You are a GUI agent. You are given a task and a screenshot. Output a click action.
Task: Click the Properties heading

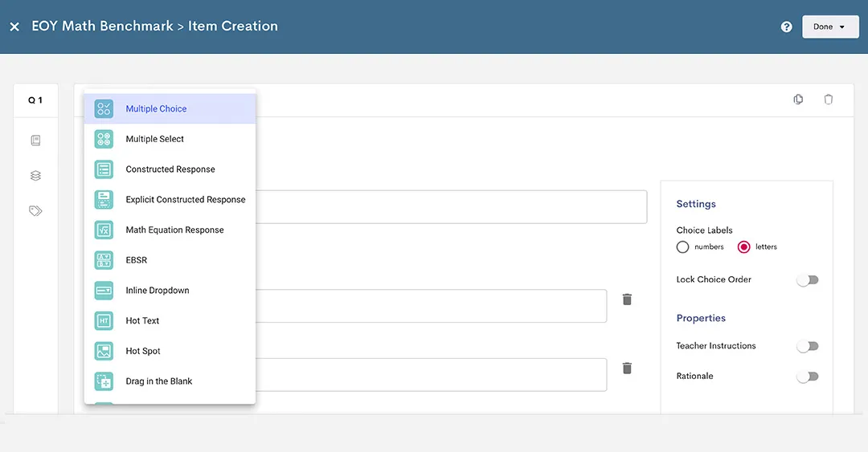(701, 318)
